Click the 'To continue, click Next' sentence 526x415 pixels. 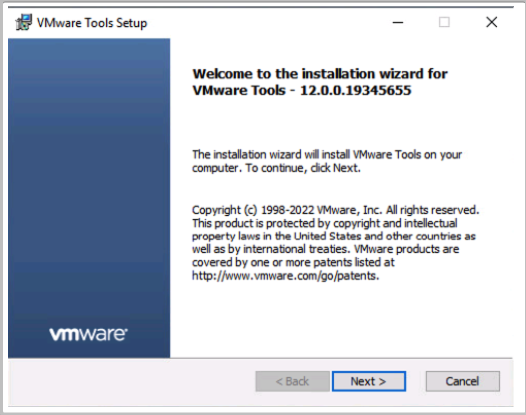click(303, 168)
